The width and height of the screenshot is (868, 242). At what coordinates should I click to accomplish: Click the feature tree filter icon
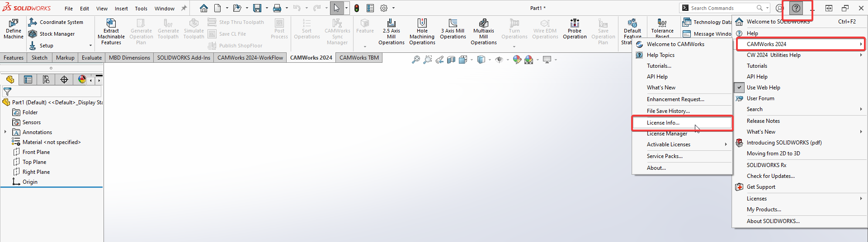tap(7, 92)
